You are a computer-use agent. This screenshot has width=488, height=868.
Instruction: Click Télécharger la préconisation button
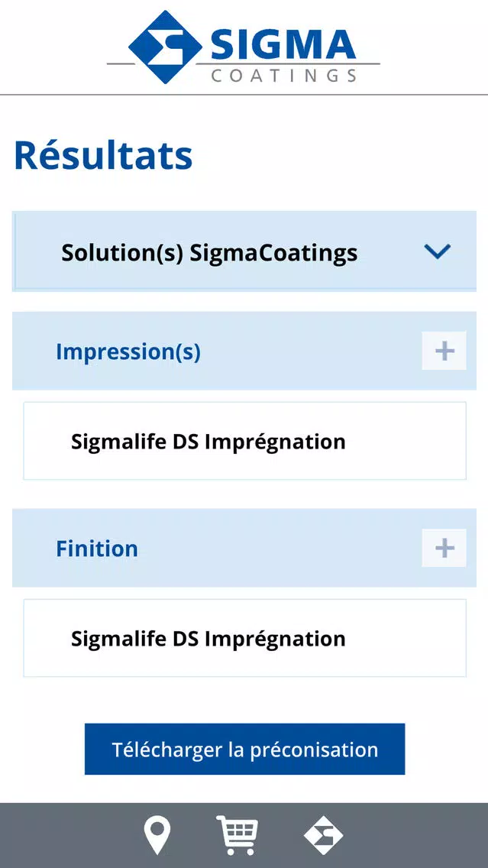coord(244,749)
